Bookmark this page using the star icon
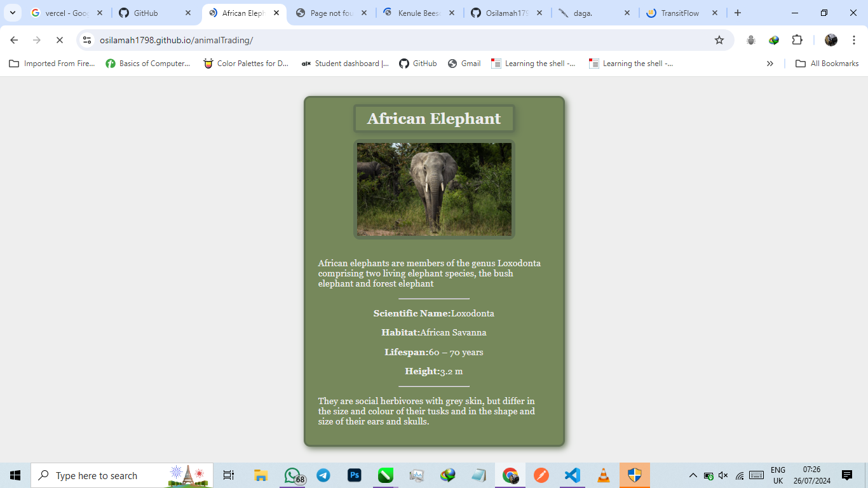The width and height of the screenshot is (868, 488). [x=720, y=39]
